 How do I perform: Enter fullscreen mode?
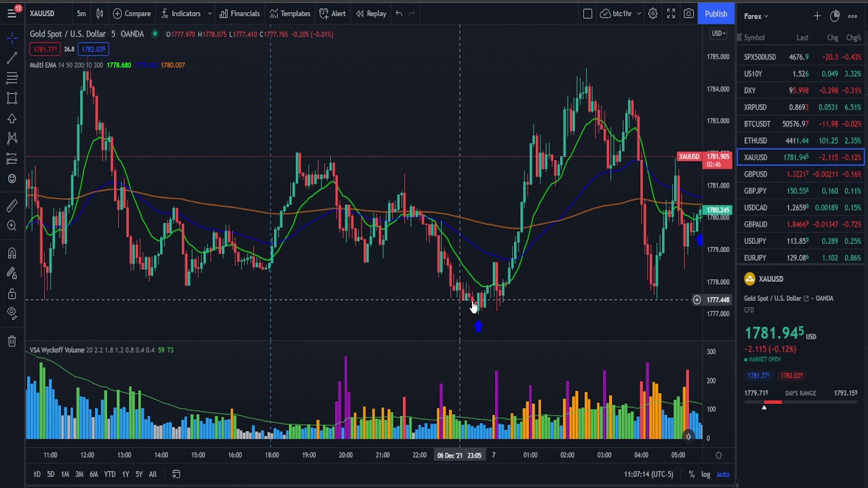point(671,14)
